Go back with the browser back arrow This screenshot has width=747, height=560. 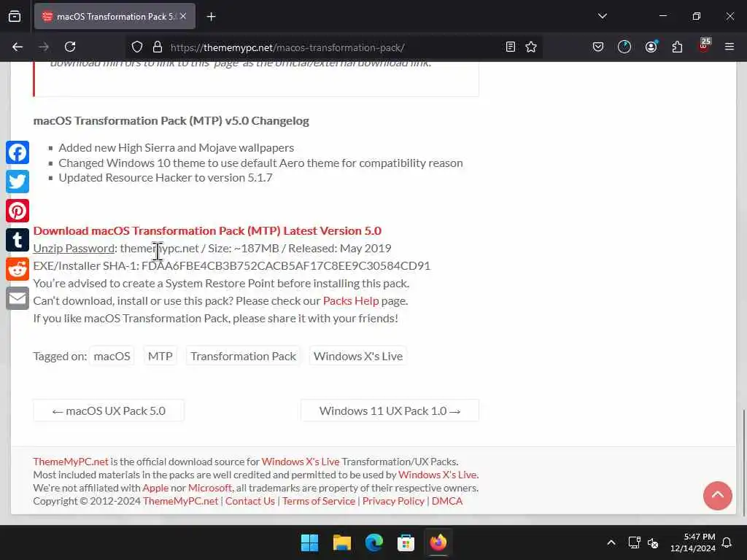coord(18,47)
